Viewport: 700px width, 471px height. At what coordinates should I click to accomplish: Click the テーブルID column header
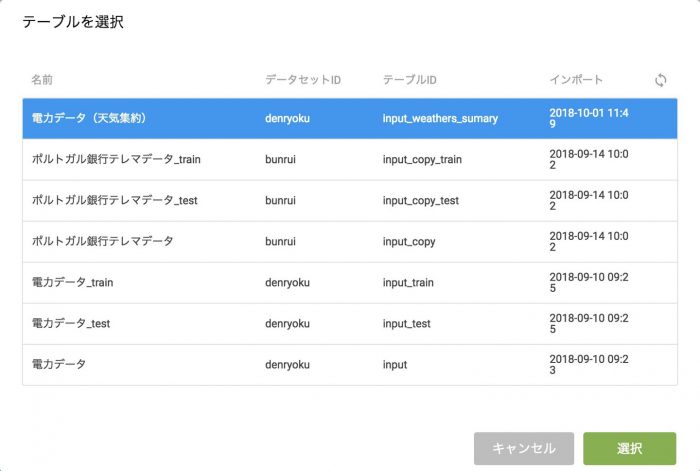(x=411, y=79)
